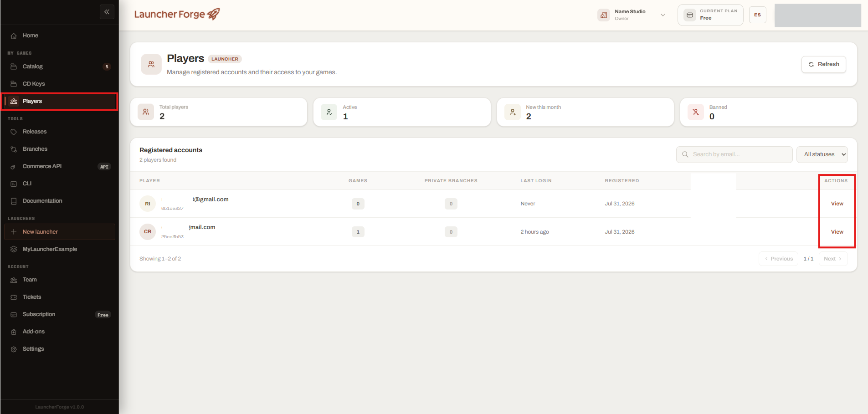Select Releases under Tools
This screenshot has width=868, height=414.
59,132
